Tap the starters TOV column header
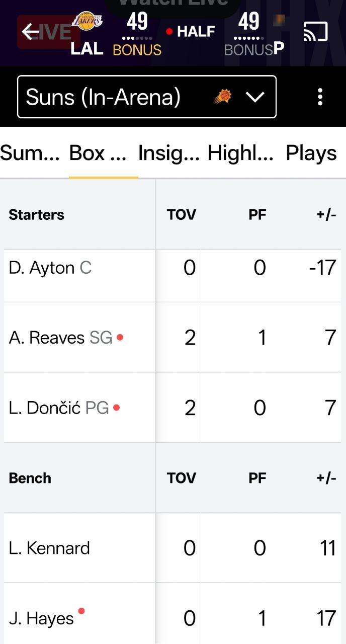Image resolution: width=346 pixels, height=644 pixels. (x=181, y=215)
